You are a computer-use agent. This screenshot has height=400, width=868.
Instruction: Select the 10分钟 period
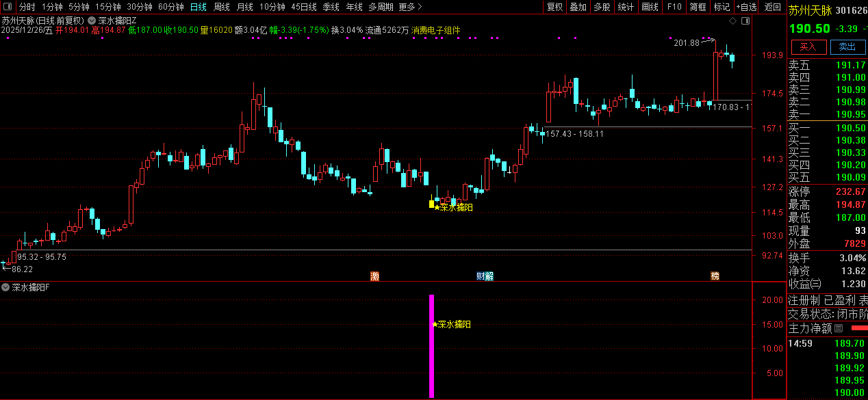[x=272, y=7]
